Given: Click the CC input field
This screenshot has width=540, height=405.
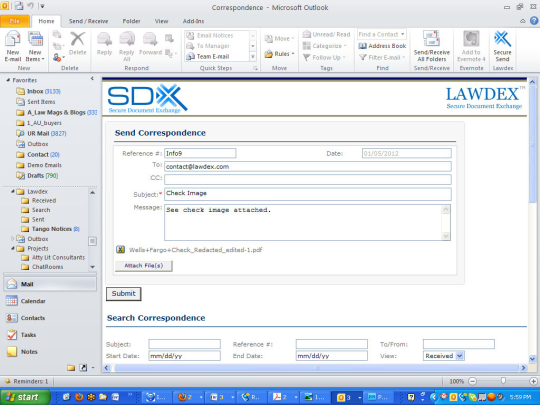Looking at the screenshot, I should pos(308,179).
